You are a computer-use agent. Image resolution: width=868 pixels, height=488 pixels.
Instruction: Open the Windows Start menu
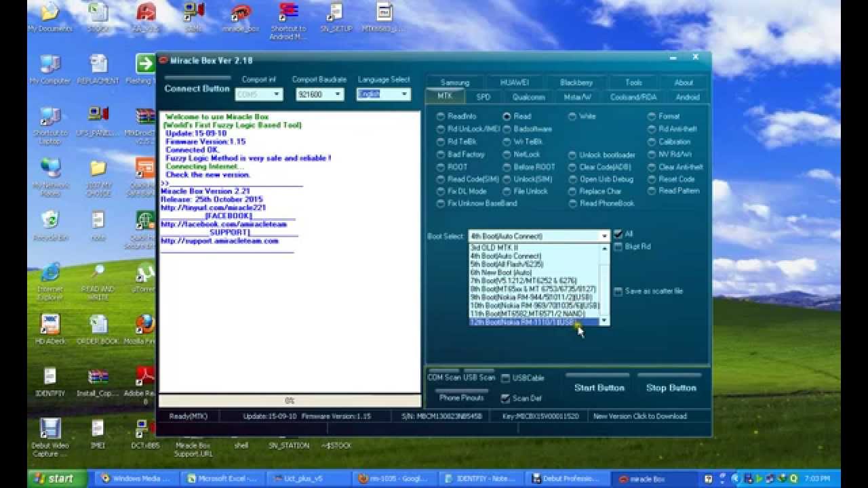(x=58, y=479)
